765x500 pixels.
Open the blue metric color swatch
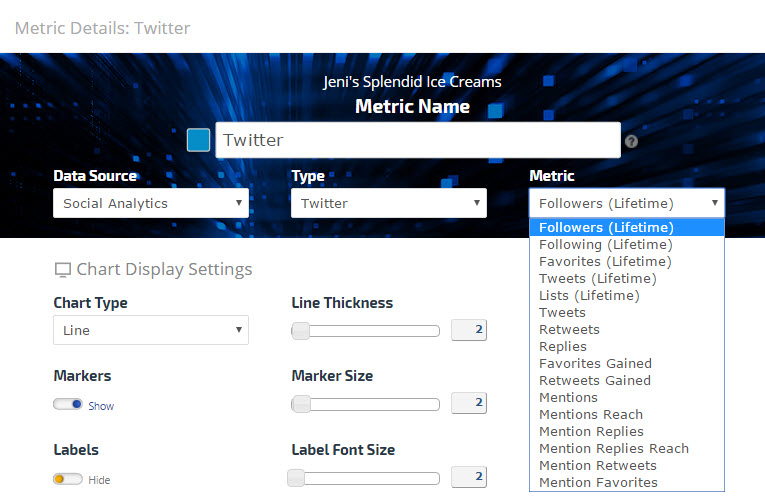tap(198, 140)
